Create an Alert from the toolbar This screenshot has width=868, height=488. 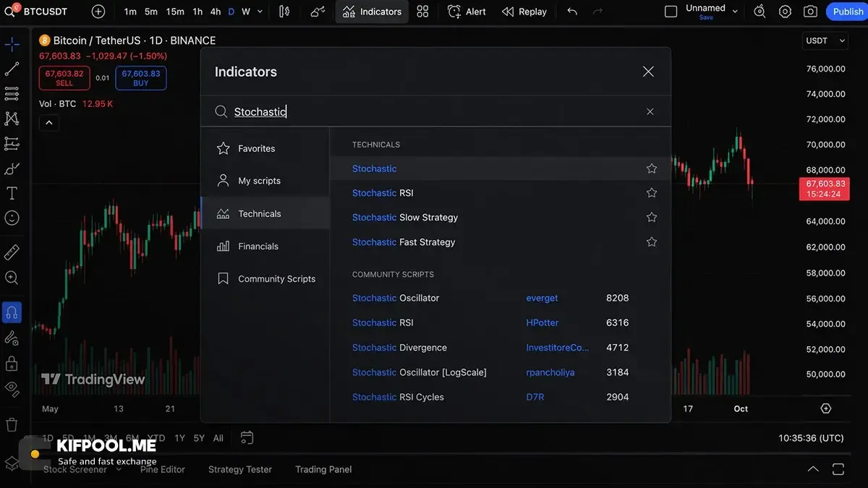tap(467, 12)
